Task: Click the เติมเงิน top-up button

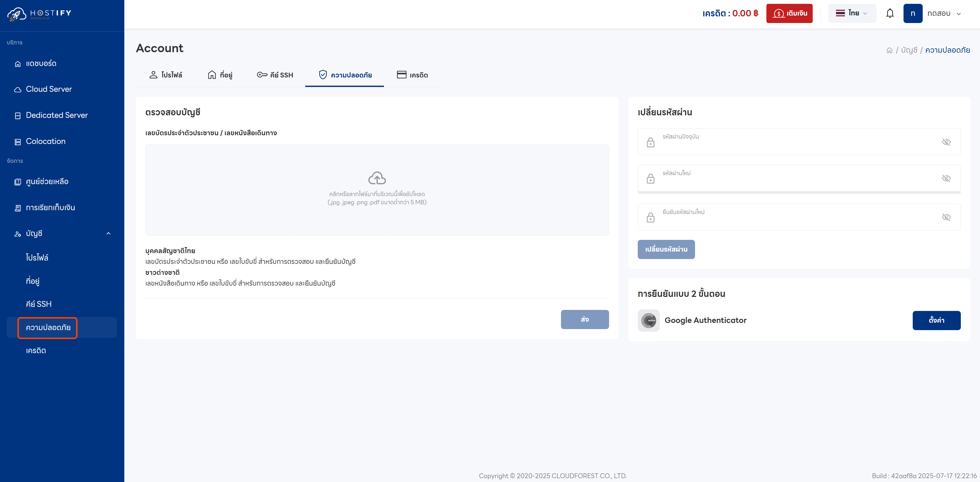Action: click(x=789, y=13)
